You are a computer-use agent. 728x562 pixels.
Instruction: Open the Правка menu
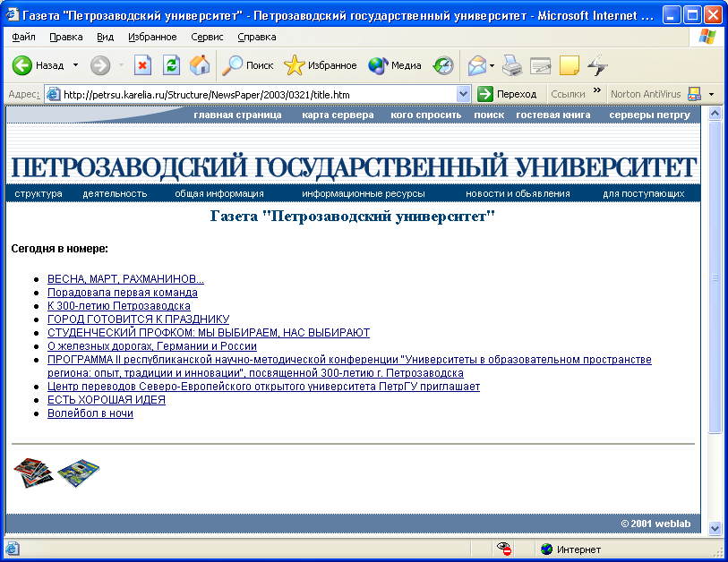(x=66, y=37)
